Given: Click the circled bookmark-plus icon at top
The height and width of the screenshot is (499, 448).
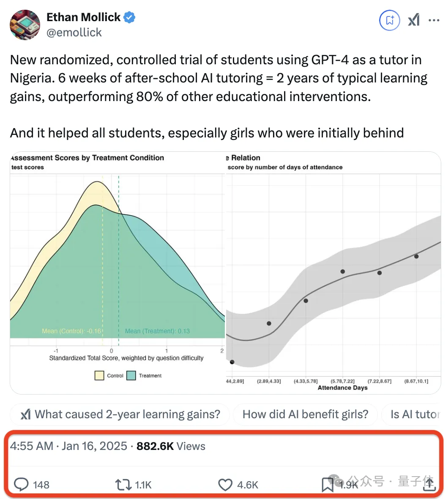Looking at the screenshot, I should 389,20.
